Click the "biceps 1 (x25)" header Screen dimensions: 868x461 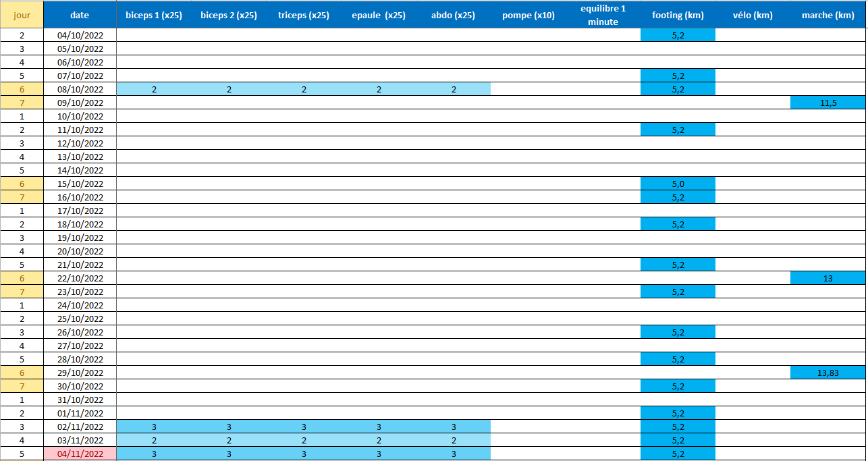coord(154,15)
